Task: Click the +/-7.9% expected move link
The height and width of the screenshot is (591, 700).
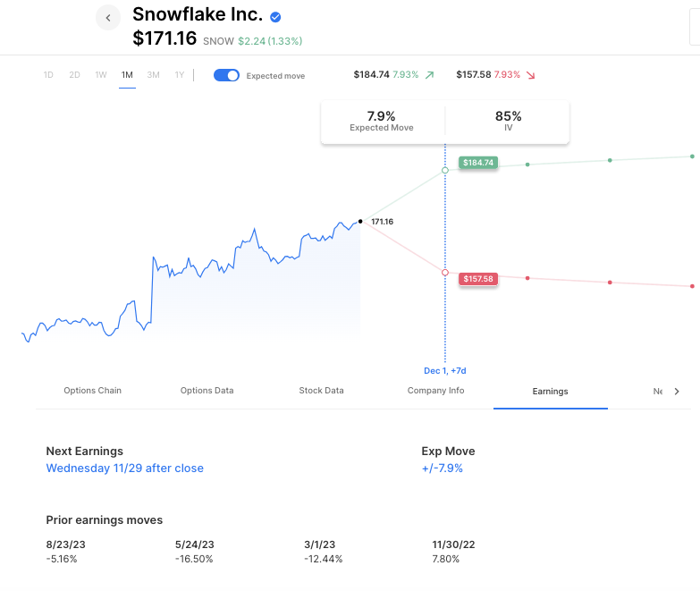Action: coord(443,469)
